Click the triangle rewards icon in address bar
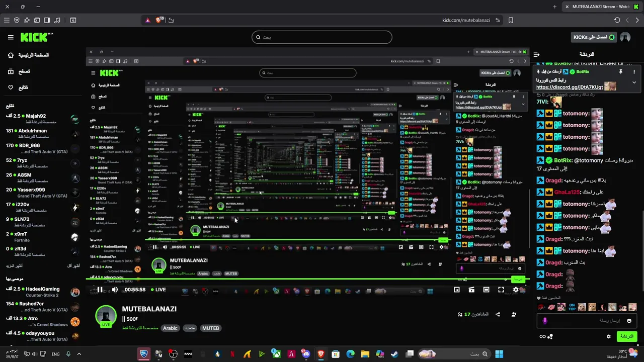Viewport: 644px width, 362px height. click(147, 20)
